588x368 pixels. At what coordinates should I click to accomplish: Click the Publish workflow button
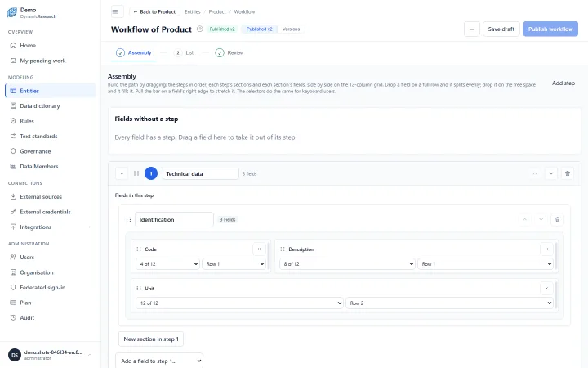click(x=550, y=29)
